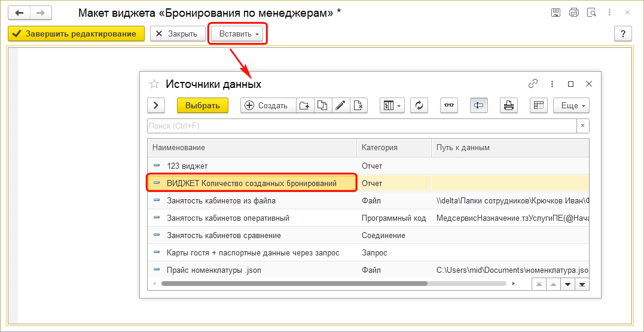Create a new group folder icon
The image size is (644, 332).
[304, 105]
